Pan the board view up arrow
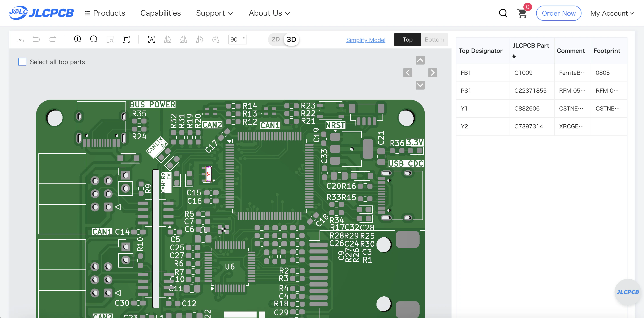 tap(420, 60)
